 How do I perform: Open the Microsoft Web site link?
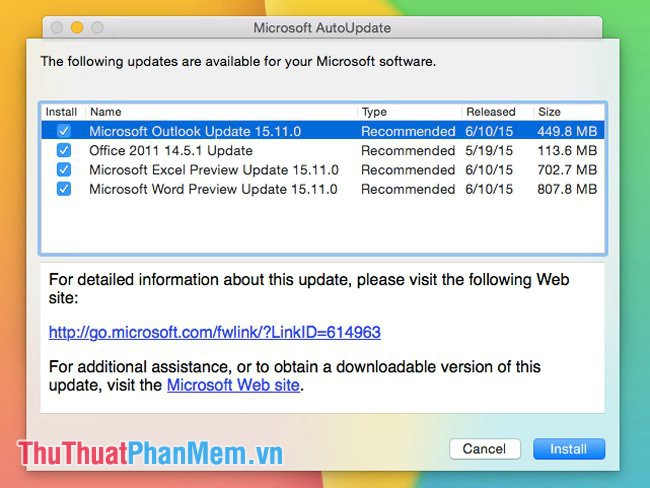click(233, 385)
